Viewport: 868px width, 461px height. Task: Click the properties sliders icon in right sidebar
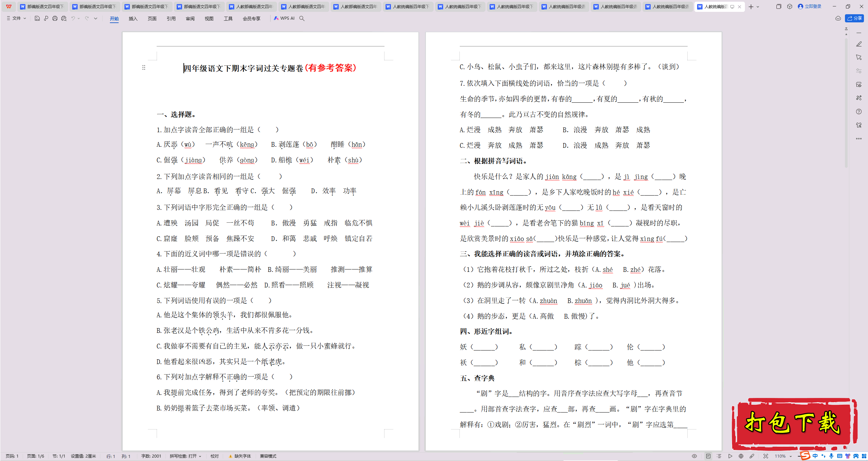[x=859, y=71]
